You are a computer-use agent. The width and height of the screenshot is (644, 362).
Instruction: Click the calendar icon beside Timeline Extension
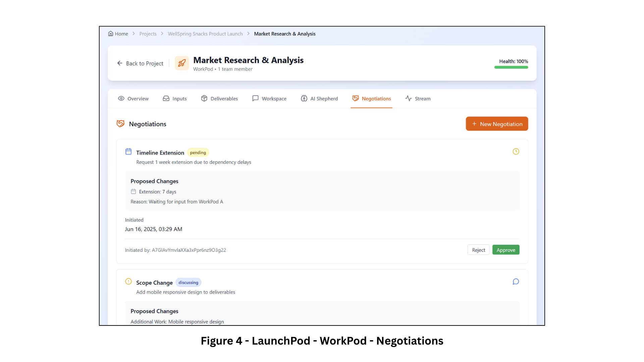(x=128, y=152)
